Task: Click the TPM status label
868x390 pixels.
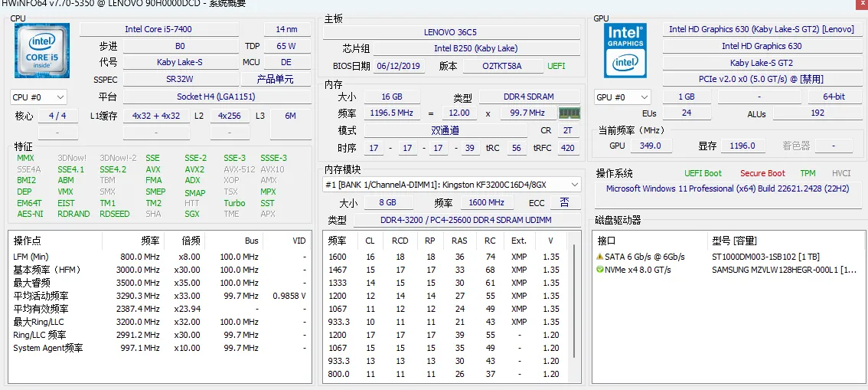Action: click(x=808, y=173)
